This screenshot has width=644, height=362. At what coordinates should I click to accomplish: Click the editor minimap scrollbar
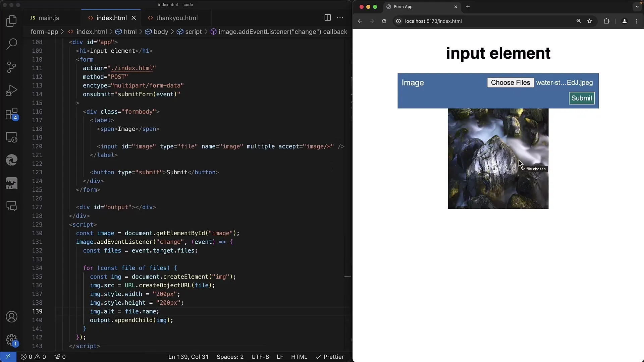(347, 194)
